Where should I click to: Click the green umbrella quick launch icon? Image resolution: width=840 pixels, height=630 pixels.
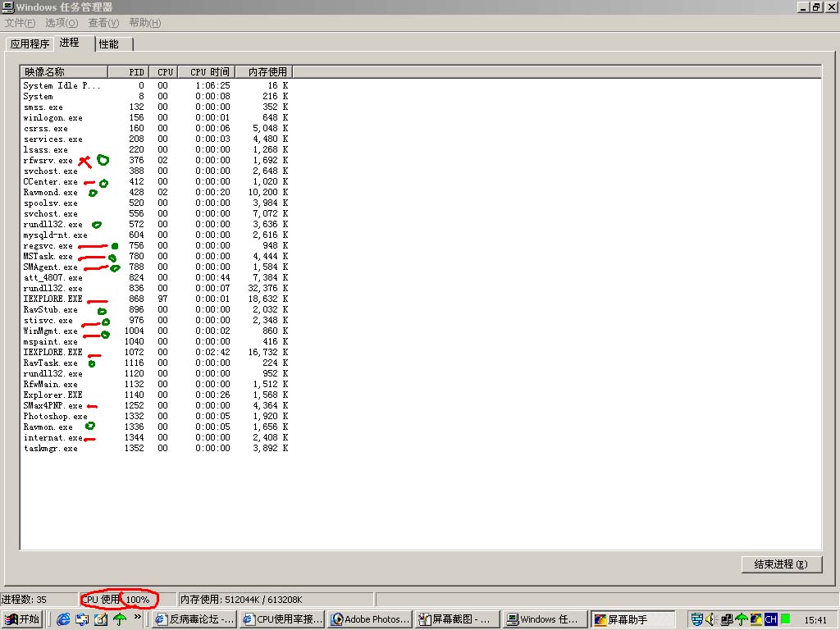click(x=120, y=619)
